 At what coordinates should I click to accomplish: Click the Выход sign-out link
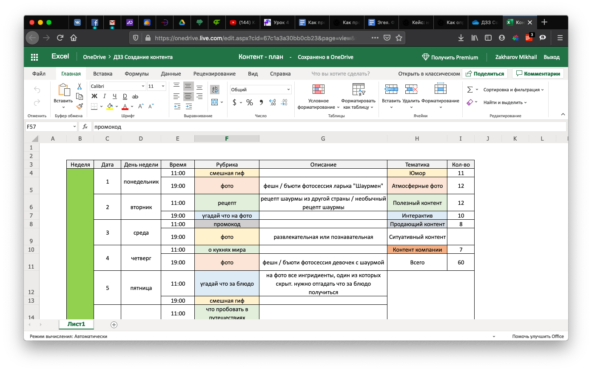coord(552,57)
